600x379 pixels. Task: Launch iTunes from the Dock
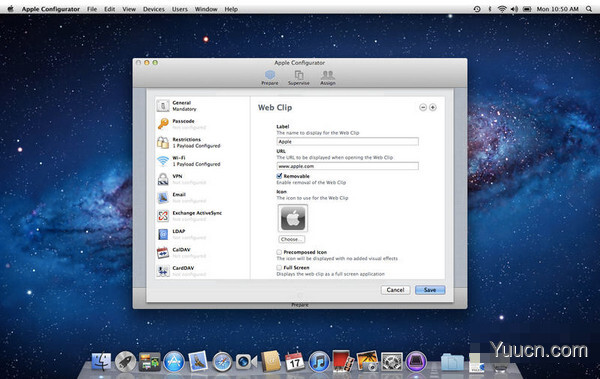tap(319, 361)
